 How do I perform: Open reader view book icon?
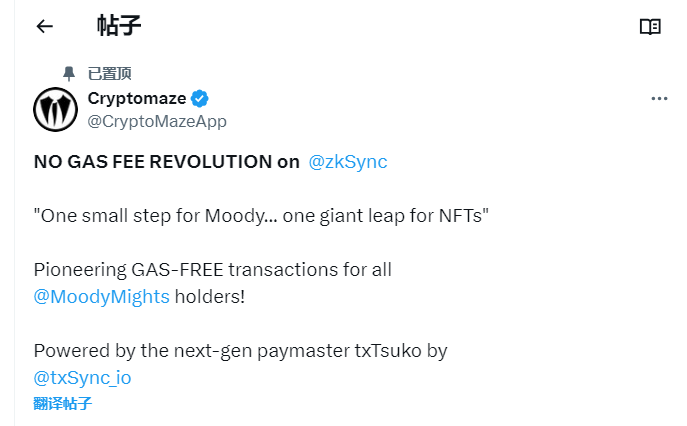pyautogui.click(x=650, y=27)
